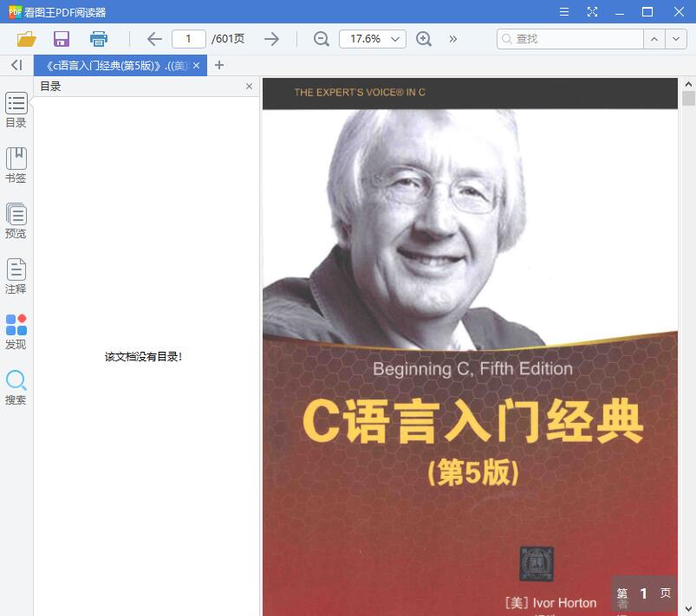Screen dimensions: 696x616
Task: Click the 查找 search field
Action: click(x=570, y=39)
